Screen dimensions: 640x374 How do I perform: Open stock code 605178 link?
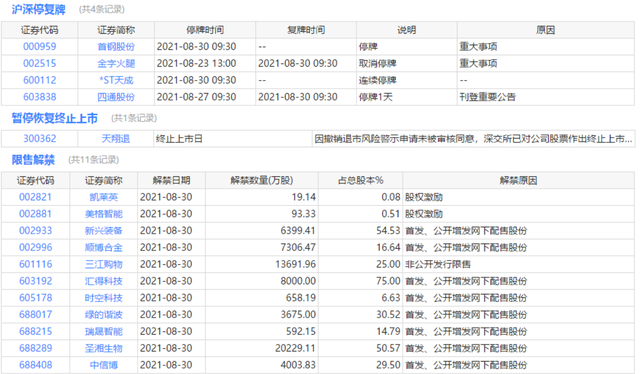click(36, 298)
